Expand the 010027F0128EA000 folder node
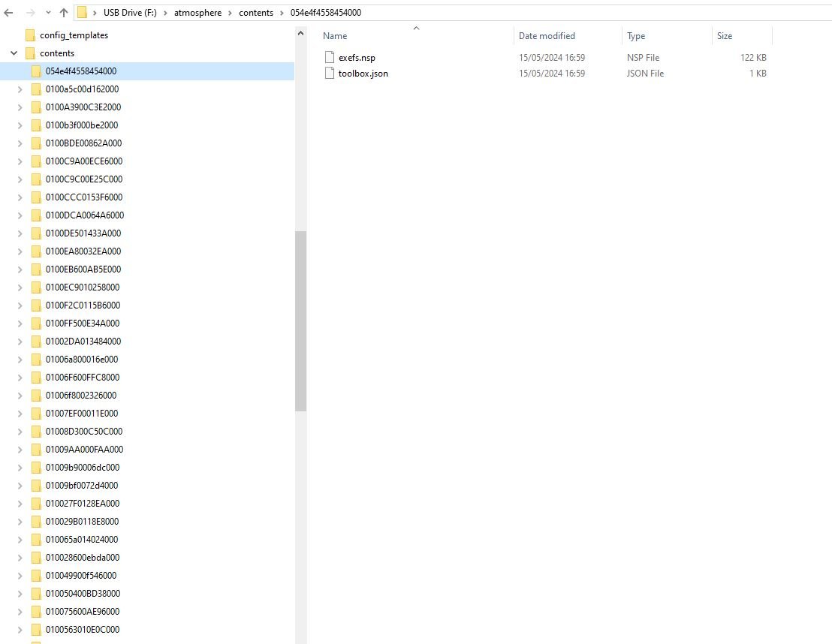The height and width of the screenshot is (644, 832). point(20,504)
